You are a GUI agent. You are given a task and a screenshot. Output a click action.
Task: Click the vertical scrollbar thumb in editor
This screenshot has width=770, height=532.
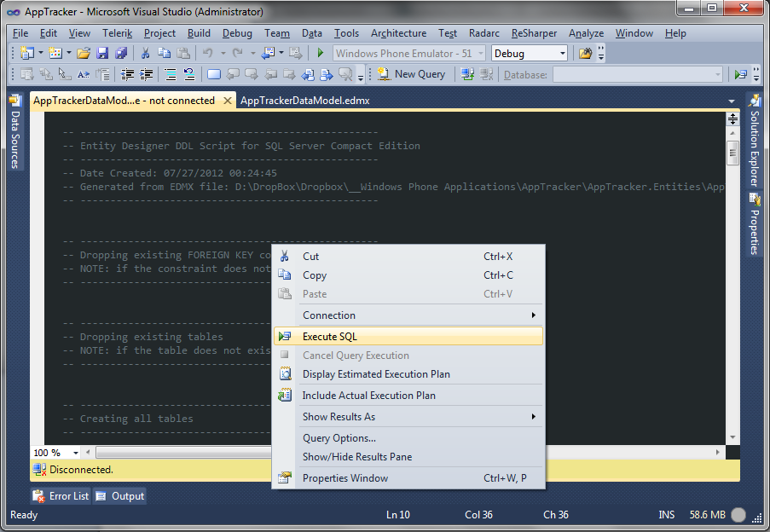(732, 153)
